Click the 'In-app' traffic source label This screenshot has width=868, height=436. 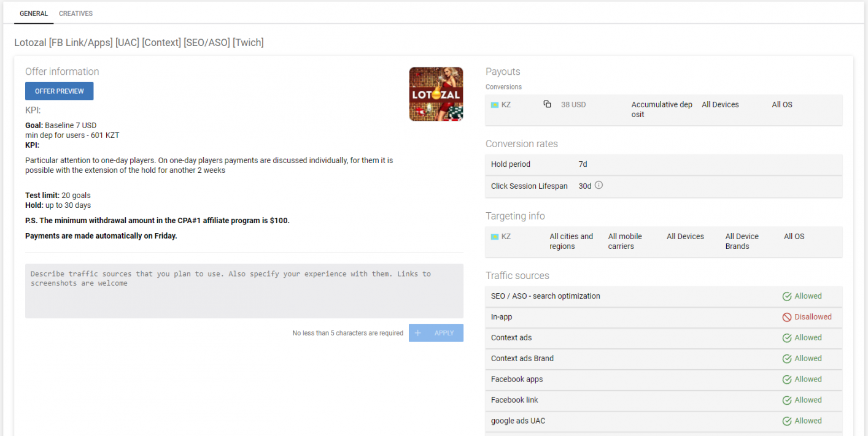tap(502, 317)
